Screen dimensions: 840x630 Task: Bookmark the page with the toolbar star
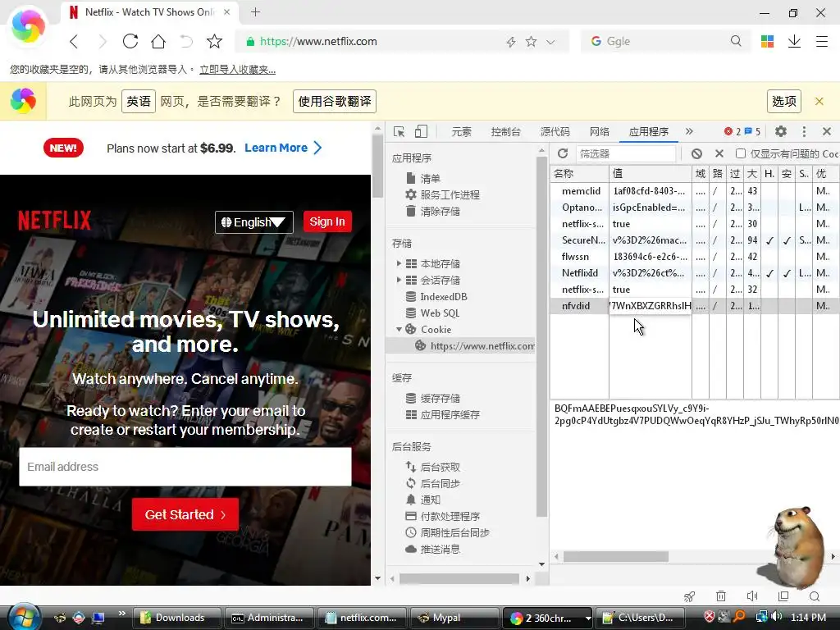click(214, 41)
